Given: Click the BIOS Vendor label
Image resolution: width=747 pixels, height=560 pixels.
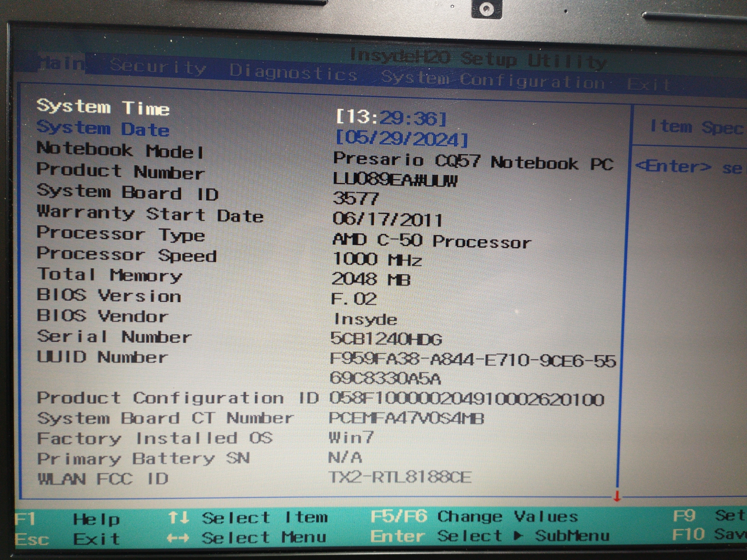Looking at the screenshot, I should (x=102, y=316).
